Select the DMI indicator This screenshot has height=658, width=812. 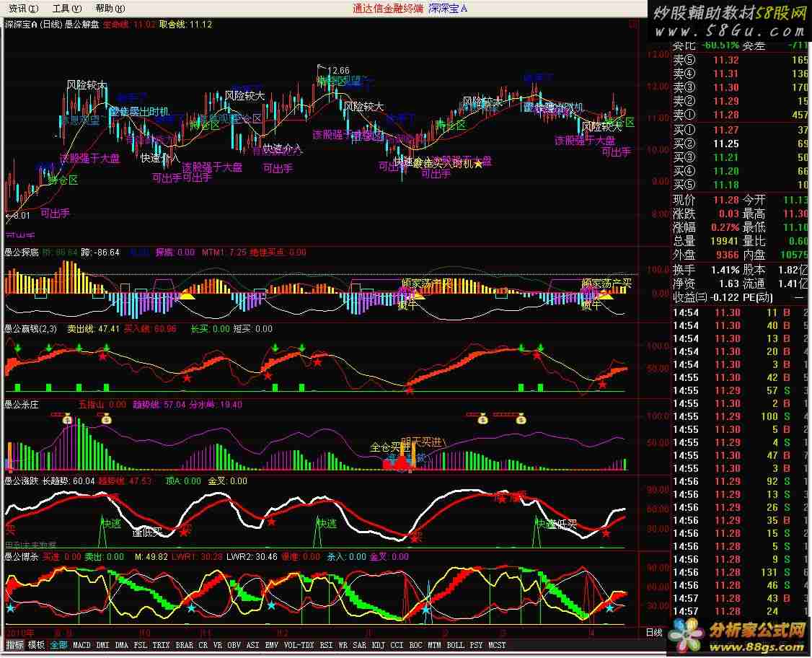tap(102, 645)
